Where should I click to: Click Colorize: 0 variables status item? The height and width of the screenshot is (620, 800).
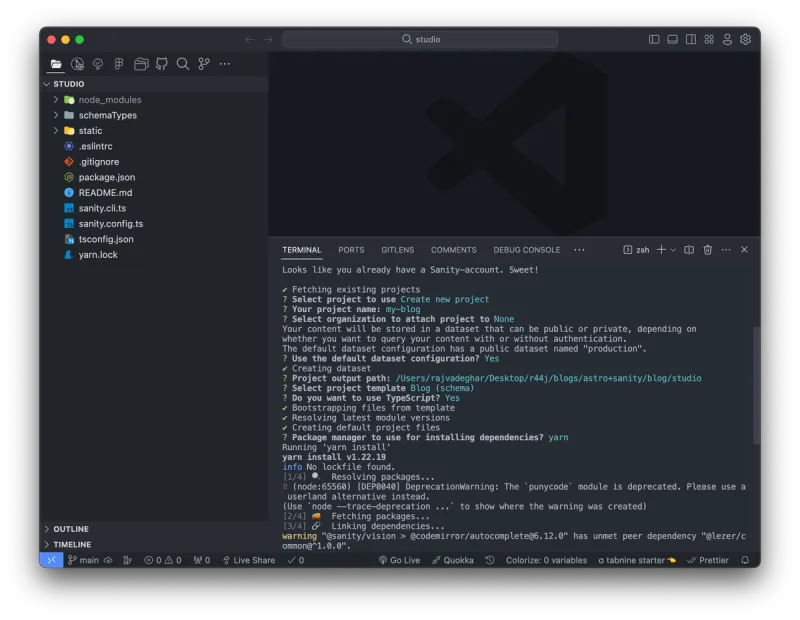point(546,560)
